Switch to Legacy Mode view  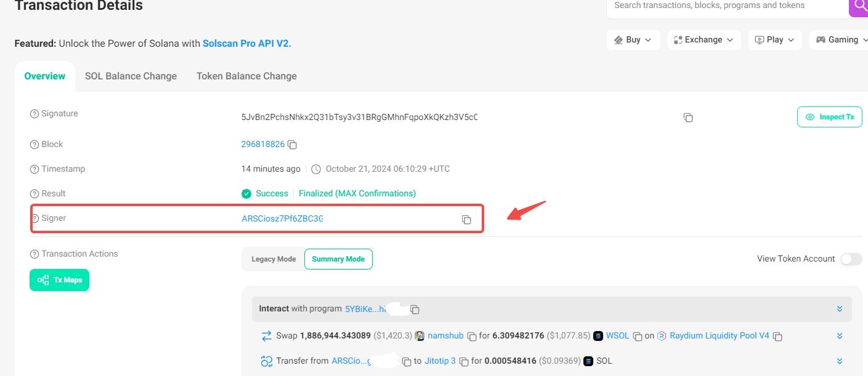click(274, 259)
